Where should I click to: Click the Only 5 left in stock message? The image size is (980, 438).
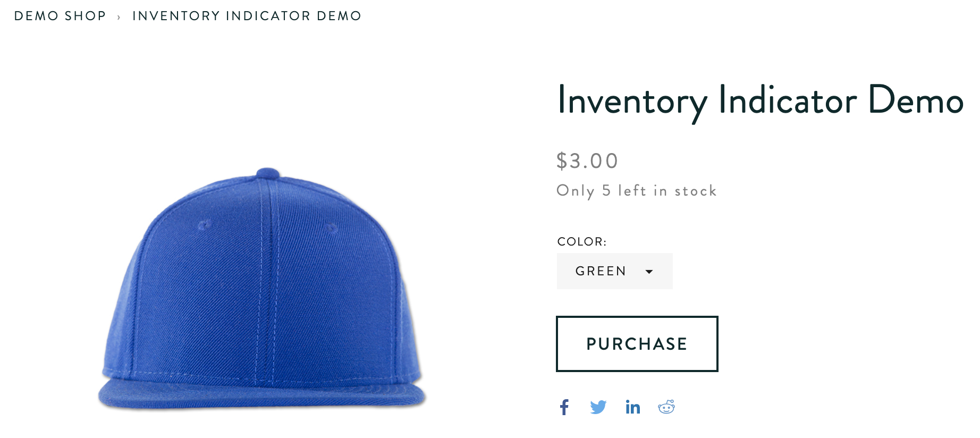click(637, 191)
